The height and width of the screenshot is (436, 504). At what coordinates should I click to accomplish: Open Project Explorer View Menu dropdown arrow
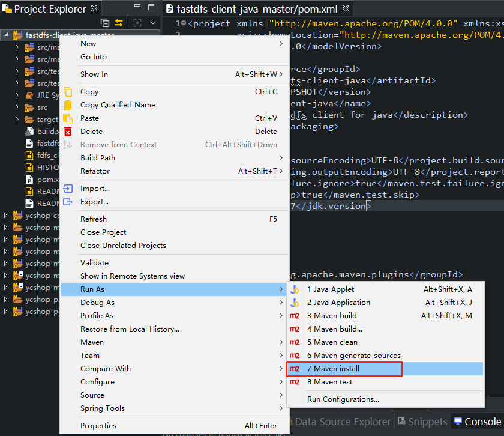tap(153, 23)
